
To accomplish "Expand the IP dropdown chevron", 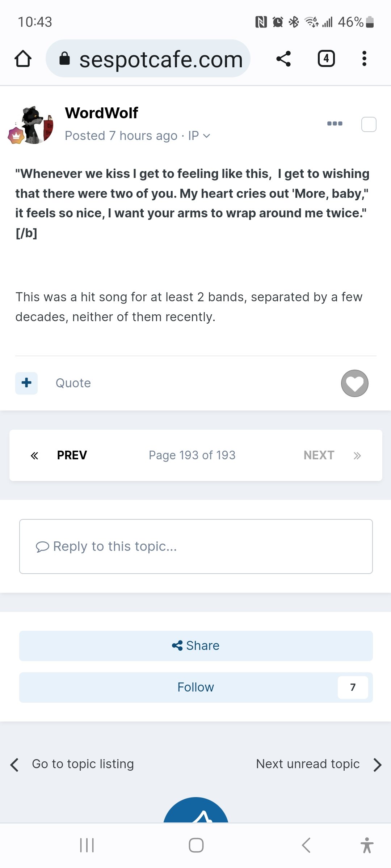I will tap(207, 136).
